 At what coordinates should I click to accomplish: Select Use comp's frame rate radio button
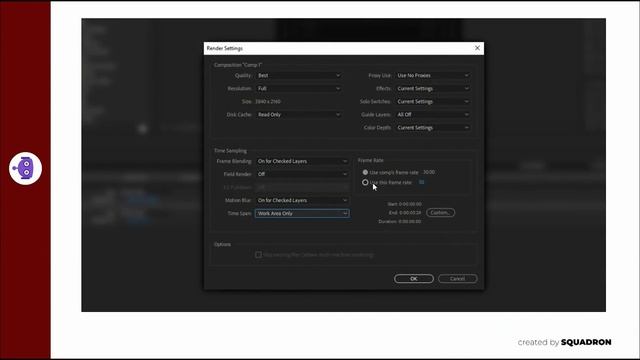pos(365,173)
